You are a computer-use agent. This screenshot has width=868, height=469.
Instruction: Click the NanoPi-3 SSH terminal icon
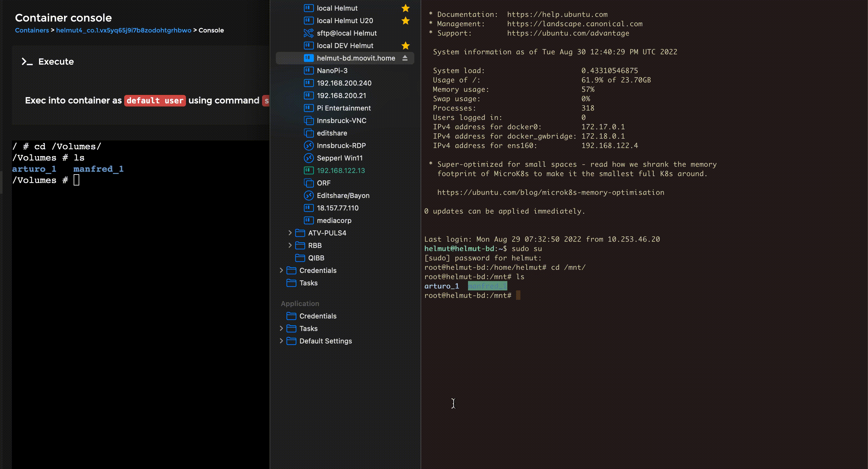point(308,71)
